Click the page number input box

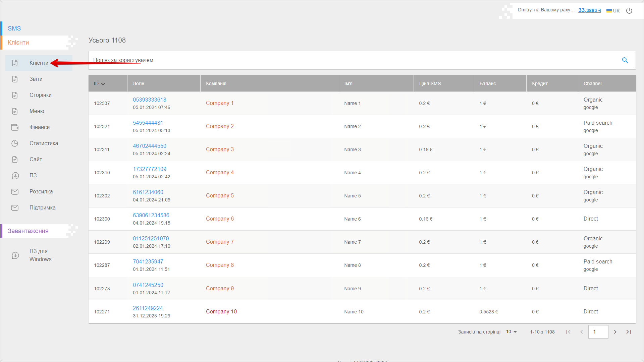click(x=598, y=332)
